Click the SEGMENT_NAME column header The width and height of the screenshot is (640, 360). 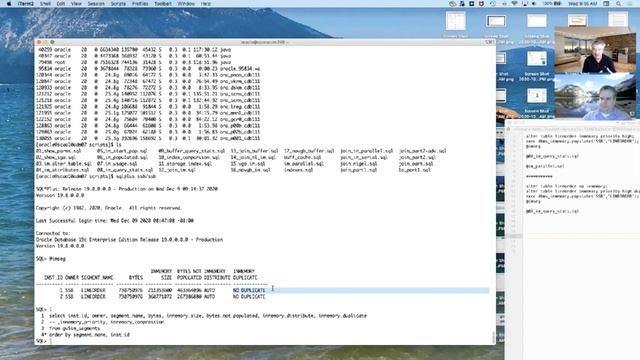coord(97,278)
